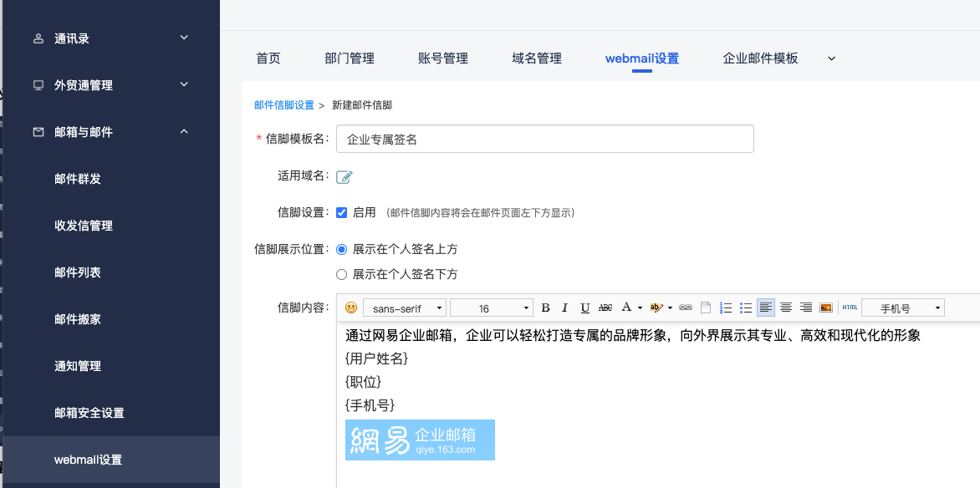
Task: Open the 首页 tab
Action: 268,58
